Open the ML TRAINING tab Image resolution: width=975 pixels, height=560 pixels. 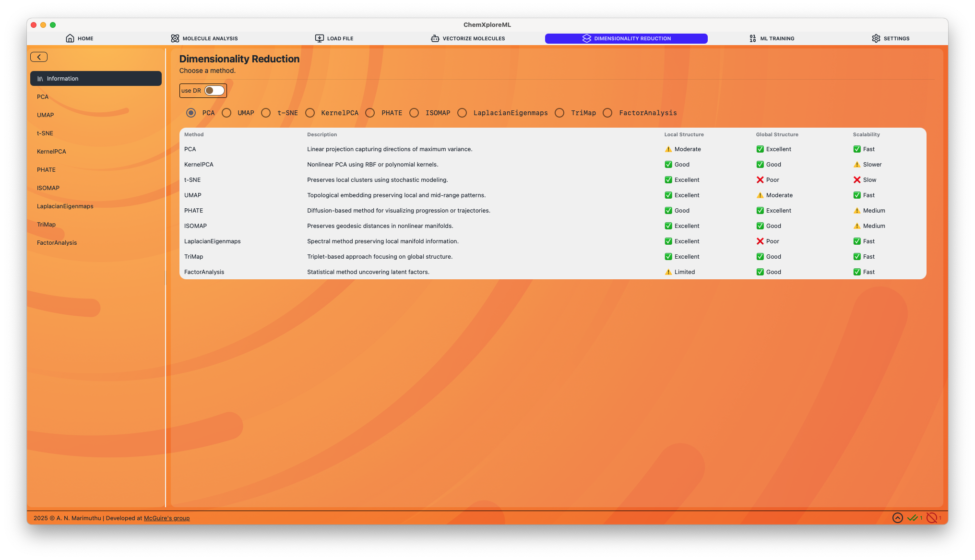pos(772,38)
